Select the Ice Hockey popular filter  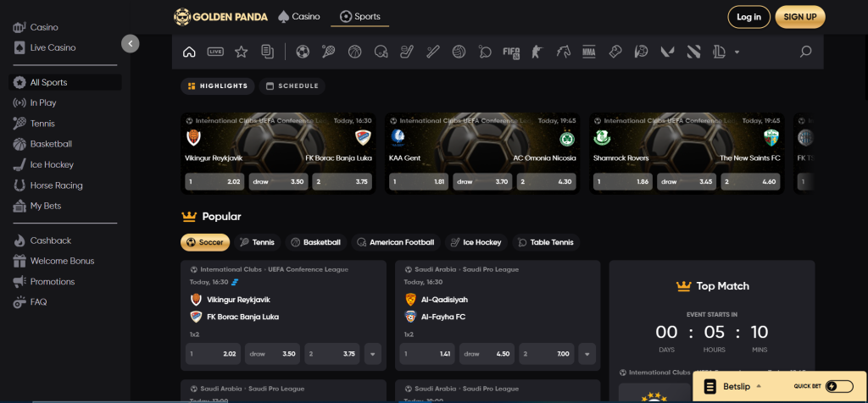pos(476,243)
